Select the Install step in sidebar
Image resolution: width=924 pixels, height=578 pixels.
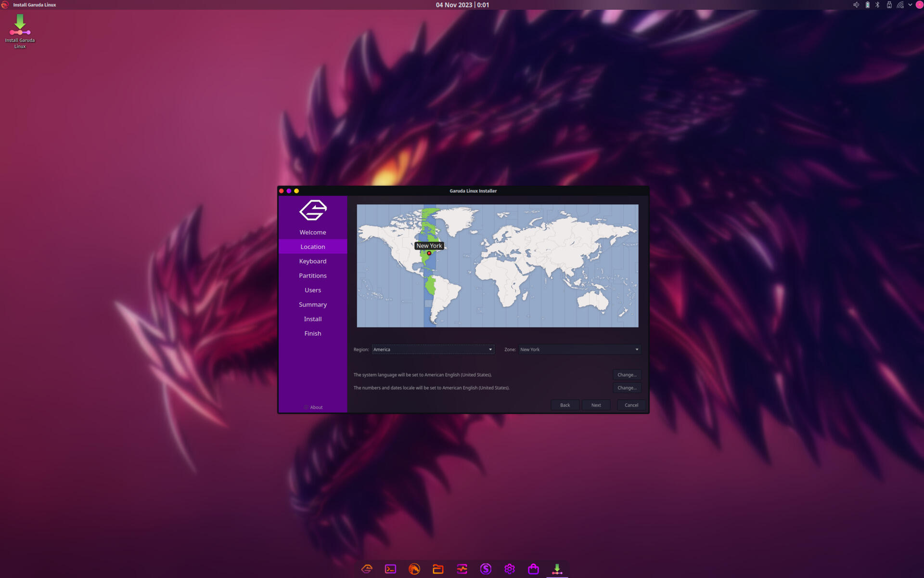313,319
